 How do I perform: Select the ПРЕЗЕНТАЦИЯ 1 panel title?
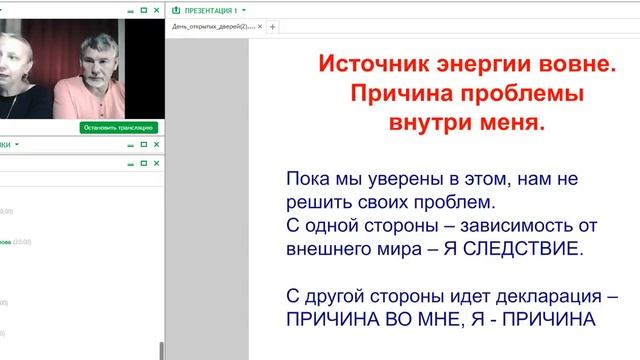pos(211,11)
